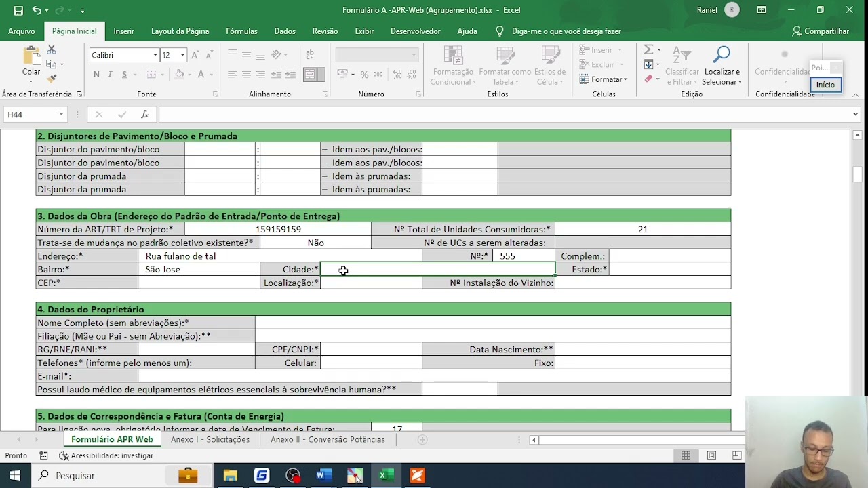Click increase decimal places icon

click(x=397, y=75)
